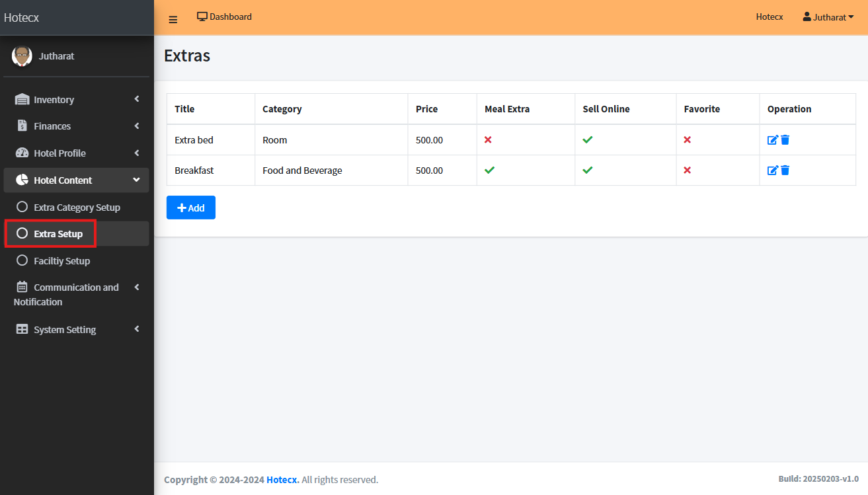The height and width of the screenshot is (495, 868).
Task: Click the edit icon for Breakfast row
Action: pos(772,171)
